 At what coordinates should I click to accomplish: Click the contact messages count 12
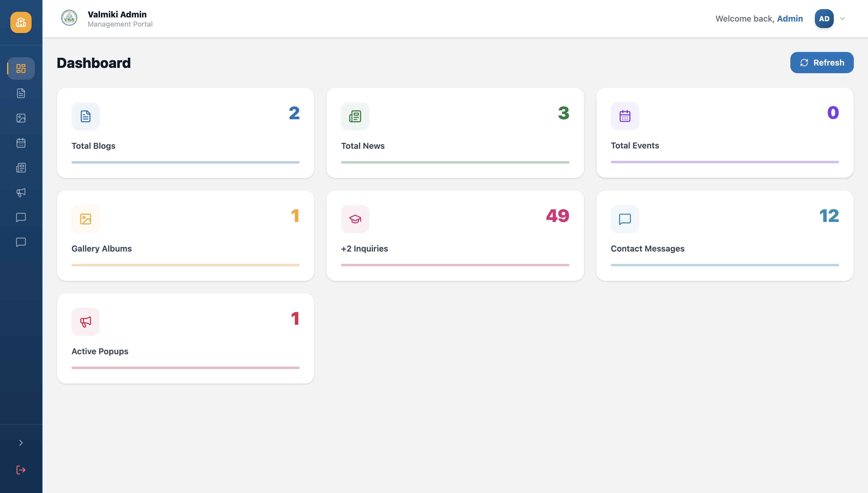point(829,216)
